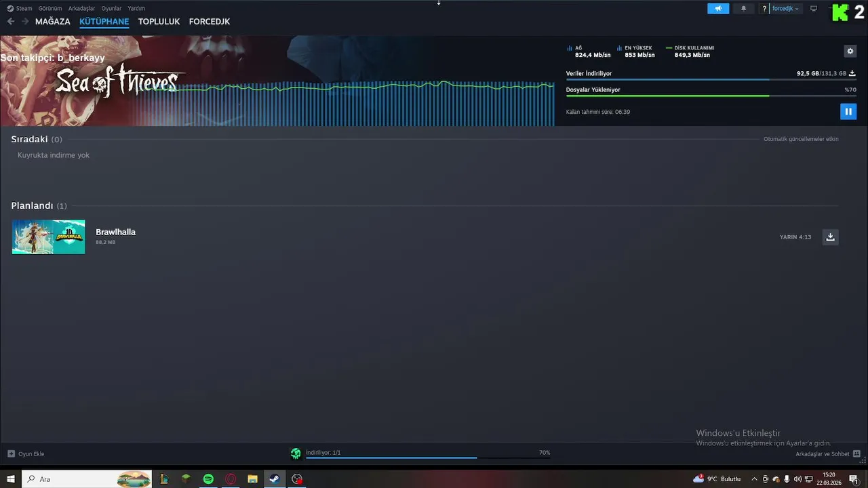Open the Oyunlar menu
Image resolution: width=868 pixels, height=488 pixels.
coord(111,8)
